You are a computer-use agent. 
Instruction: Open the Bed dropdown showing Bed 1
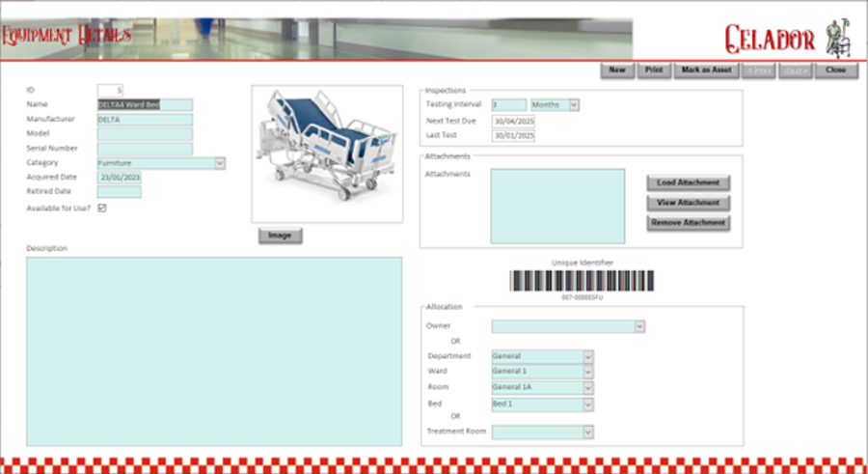[588, 404]
